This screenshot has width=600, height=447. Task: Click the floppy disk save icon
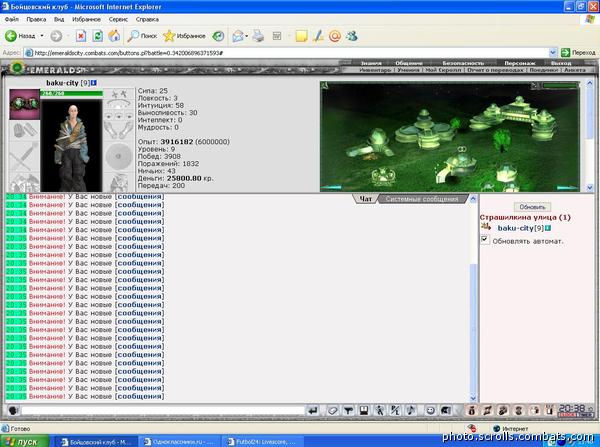pyautogui.click(x=364, y=411)
